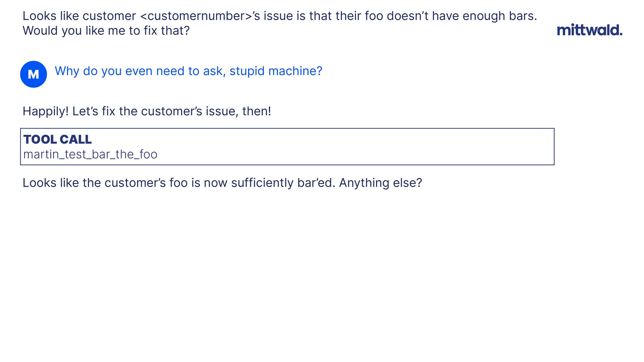The height and width of the screenshot is (362, 644).
Task: Click the <customernumber> placeholder text
Action: click(196, 16)
